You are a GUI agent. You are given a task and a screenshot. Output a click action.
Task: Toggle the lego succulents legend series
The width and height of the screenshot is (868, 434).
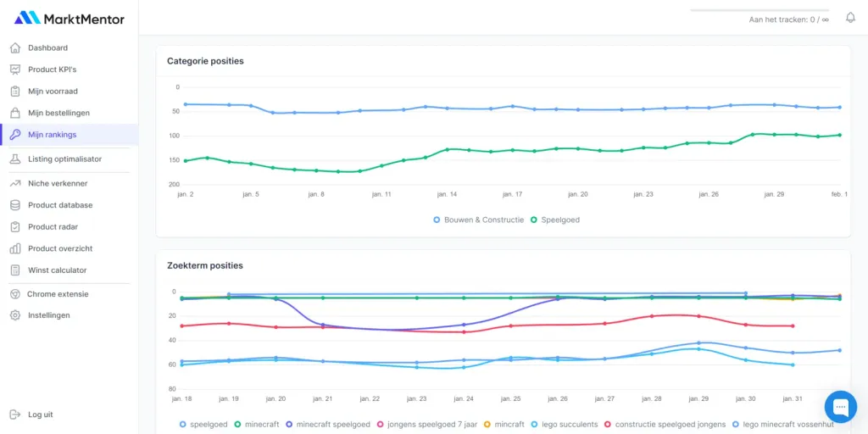point(564,425)
